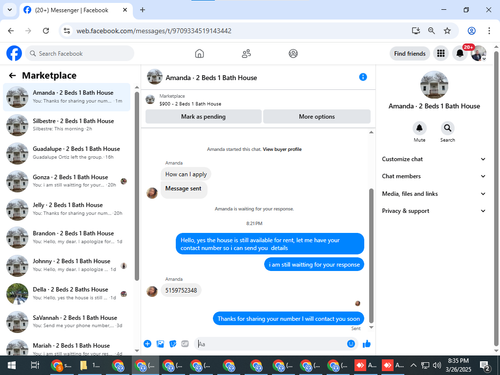This screenshot has width=500, height=375.
Task: Close the Messenger browser tab
Action: (125, 10)
